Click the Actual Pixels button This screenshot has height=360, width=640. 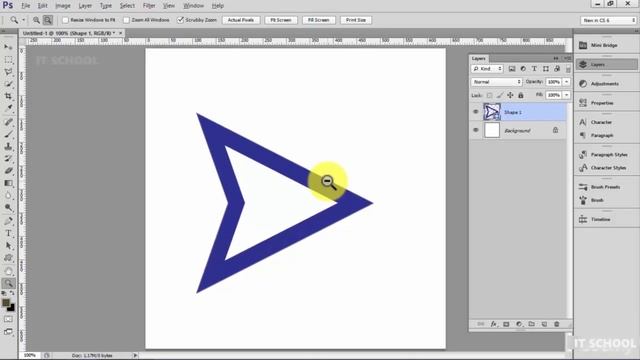(x=241, y=20)
